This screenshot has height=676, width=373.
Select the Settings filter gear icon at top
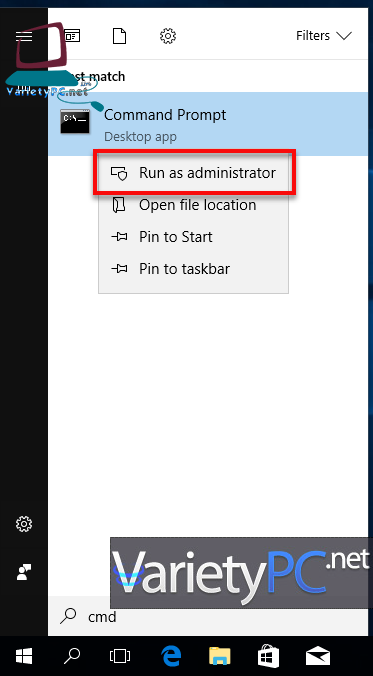point(168,36)
